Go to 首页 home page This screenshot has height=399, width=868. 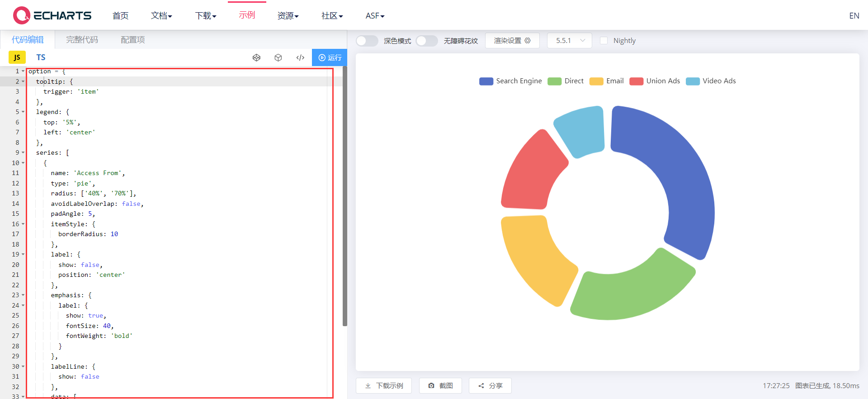pyautogui.click(x=120, y=16)
